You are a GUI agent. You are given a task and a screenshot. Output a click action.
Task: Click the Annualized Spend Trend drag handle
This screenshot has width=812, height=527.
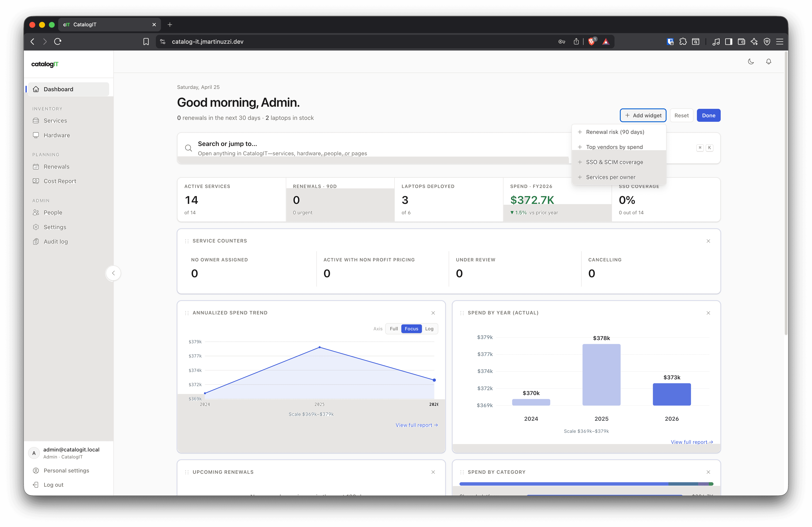tap(187, 313)
